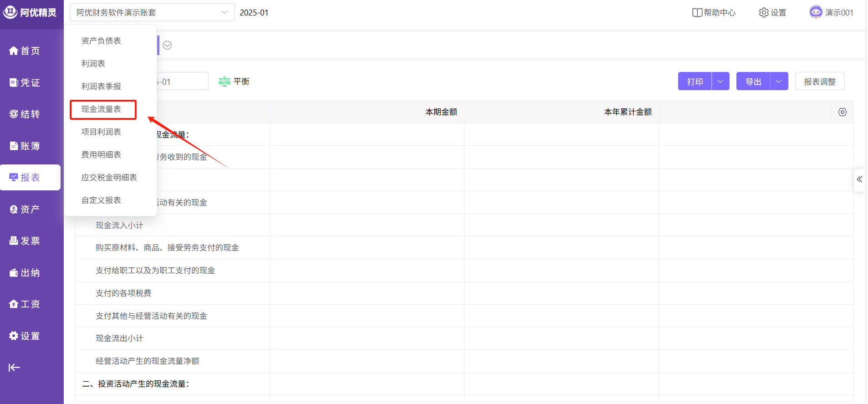Collapse the left sidebar with arrow icon
The image size is (868, 404).
[14, 368]
